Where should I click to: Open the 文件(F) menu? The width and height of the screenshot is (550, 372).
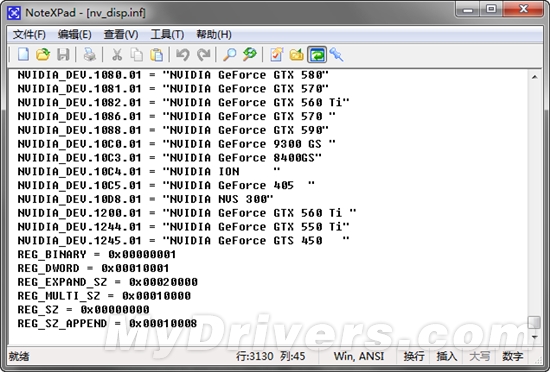pos(29,34)
